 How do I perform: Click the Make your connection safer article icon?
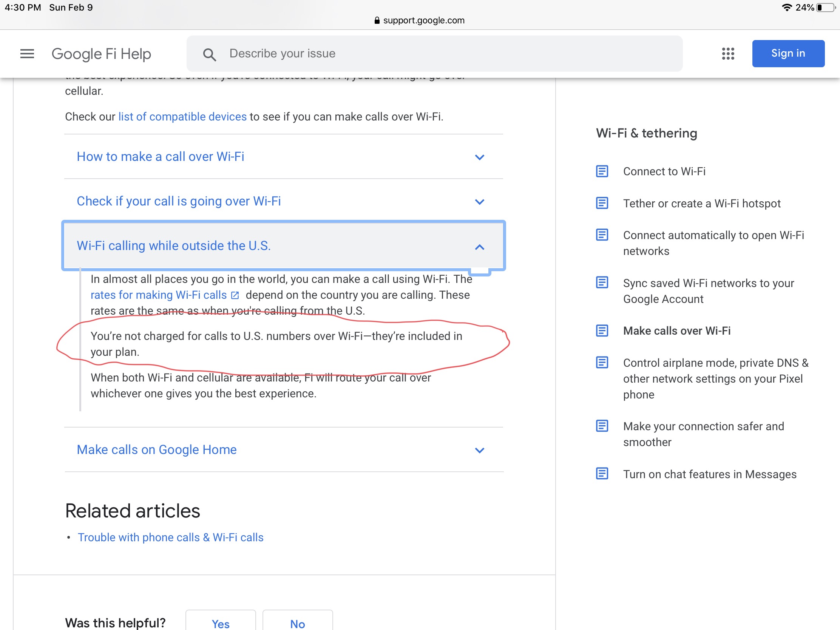pyautogui.click(x=602, y=426)
